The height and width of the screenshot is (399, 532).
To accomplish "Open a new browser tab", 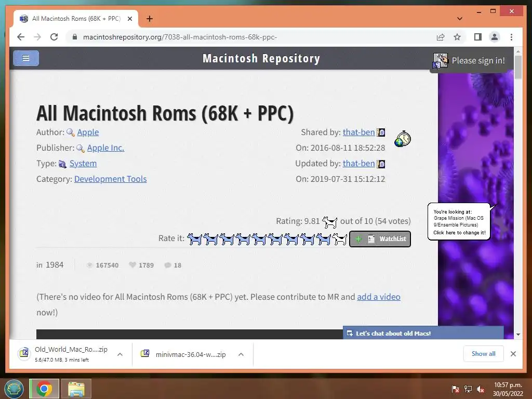I will pos(150,19).
